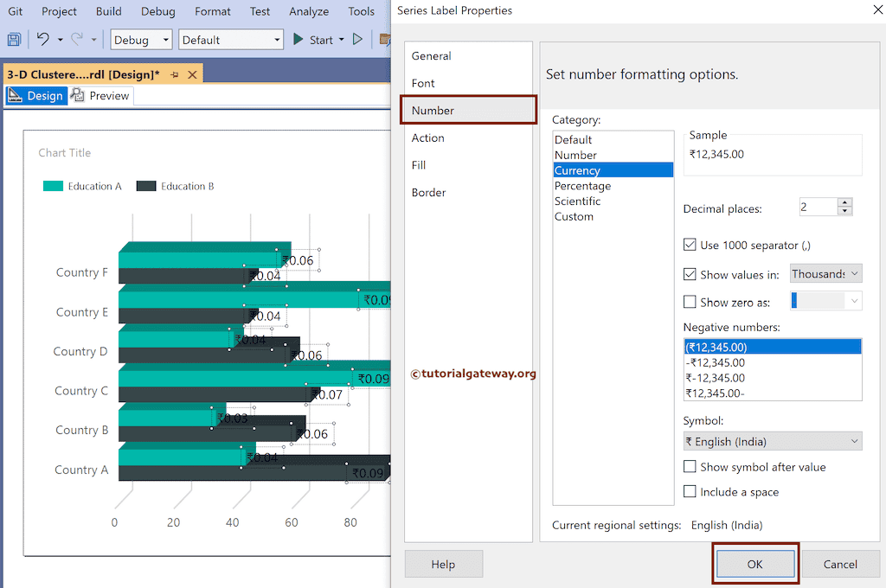Screen dimensions: 886x588
Task: Uncheck Use 1000 separator option
Action: coord(690,245)
